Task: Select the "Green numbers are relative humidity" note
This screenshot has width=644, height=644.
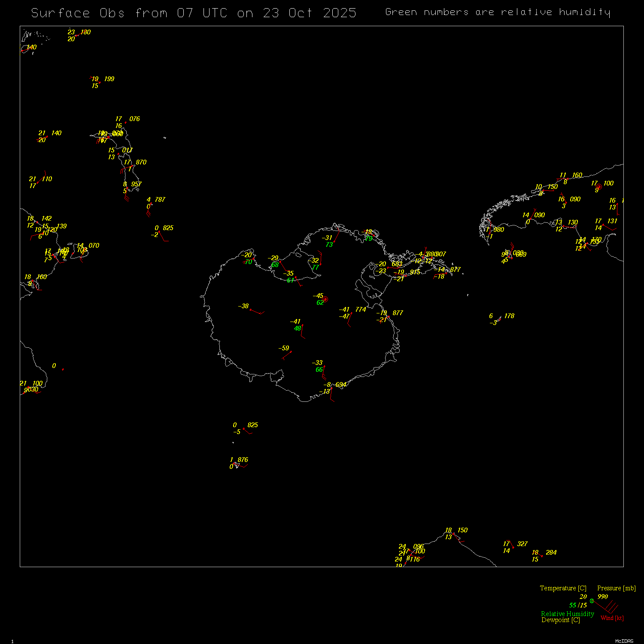Action: 497,12
